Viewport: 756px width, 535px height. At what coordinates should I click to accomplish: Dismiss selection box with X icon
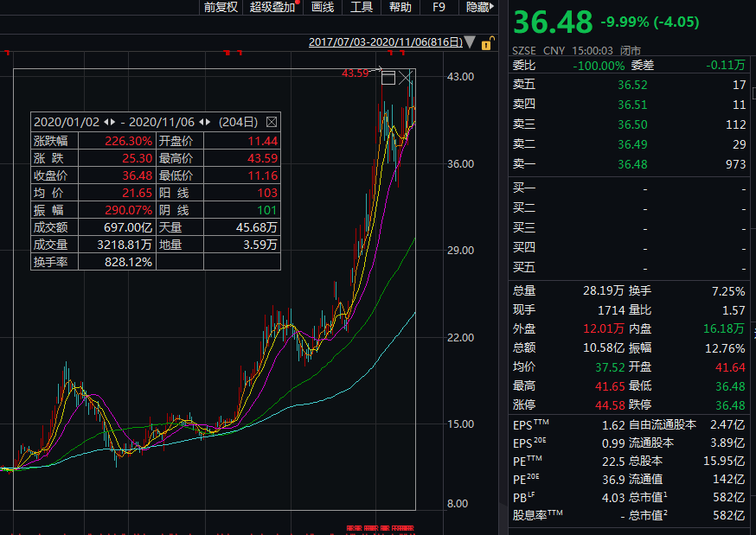click(406, 78)
